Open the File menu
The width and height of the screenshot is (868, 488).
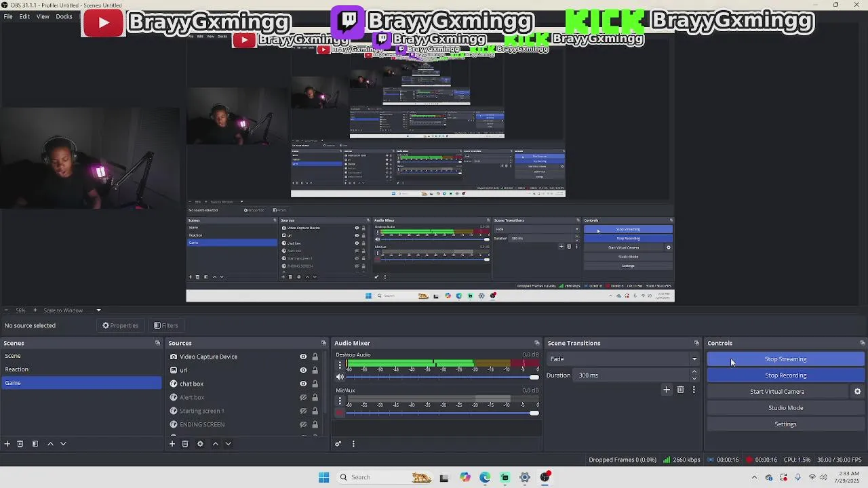tap(8, 16)
